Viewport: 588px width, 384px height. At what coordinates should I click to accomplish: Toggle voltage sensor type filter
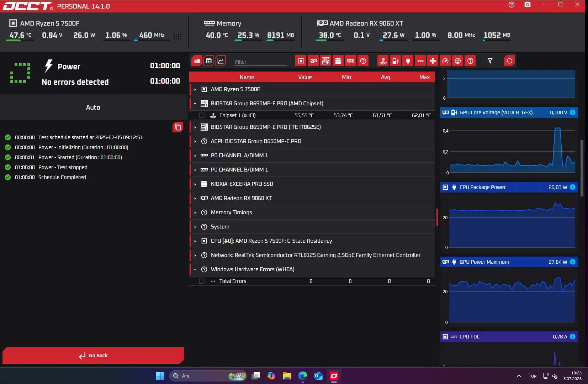pyautogui.click(x=396, y=61)
